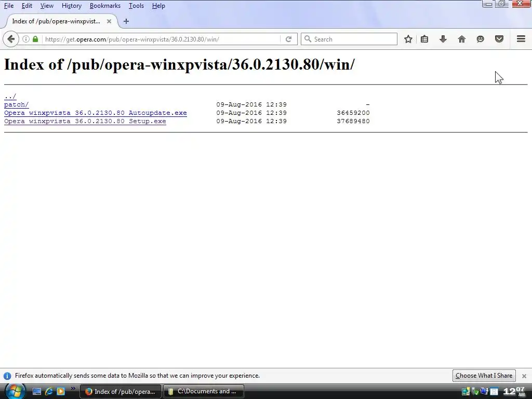This screenshot has width=532, height=399.
Task: Click the file size value 36459200
Action: coord(353,113)
